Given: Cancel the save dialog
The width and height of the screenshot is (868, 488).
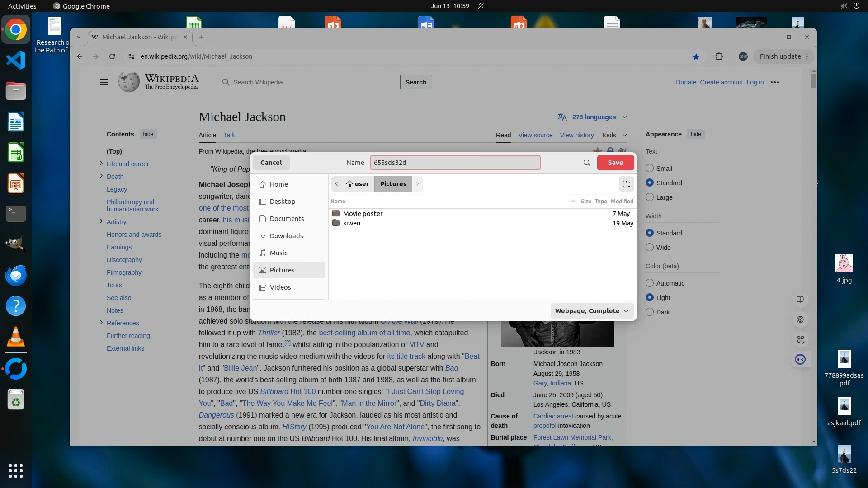Looking at the screenshot, I should pos(271,163).
